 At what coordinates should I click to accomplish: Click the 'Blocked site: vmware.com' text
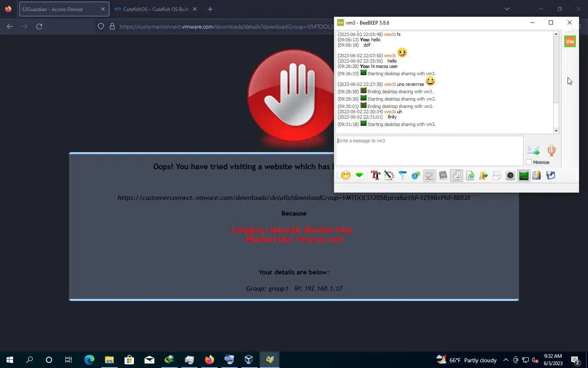294,240
